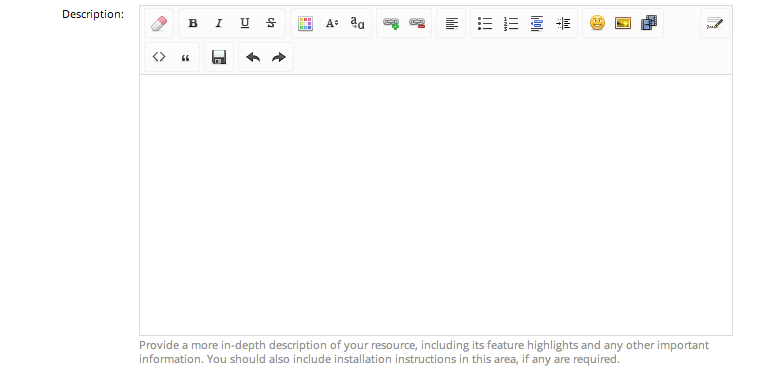Toggle italic formatting
764x378 pixels.
point(219,23)
